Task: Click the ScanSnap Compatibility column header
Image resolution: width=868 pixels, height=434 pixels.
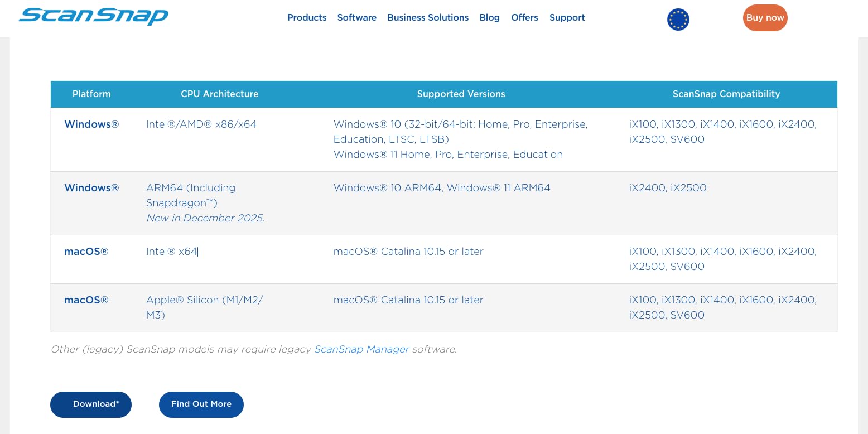Action: coord(726,94)
